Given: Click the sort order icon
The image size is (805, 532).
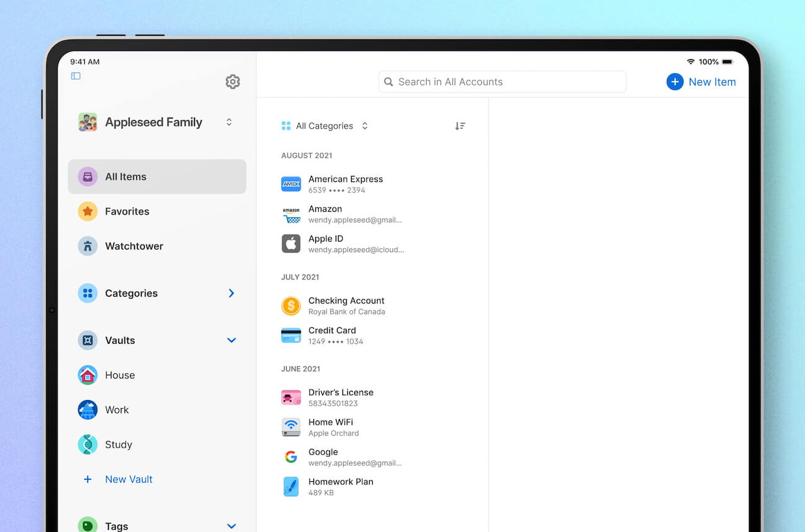Looking at the screenshot, I should pyautogui.click(x=460, y=125).
